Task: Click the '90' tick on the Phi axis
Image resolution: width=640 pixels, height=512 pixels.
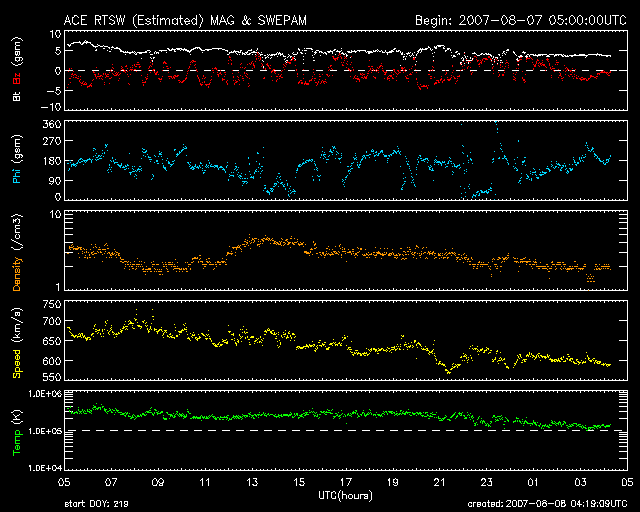Action: pyautogui.click(x=55, y=180)
